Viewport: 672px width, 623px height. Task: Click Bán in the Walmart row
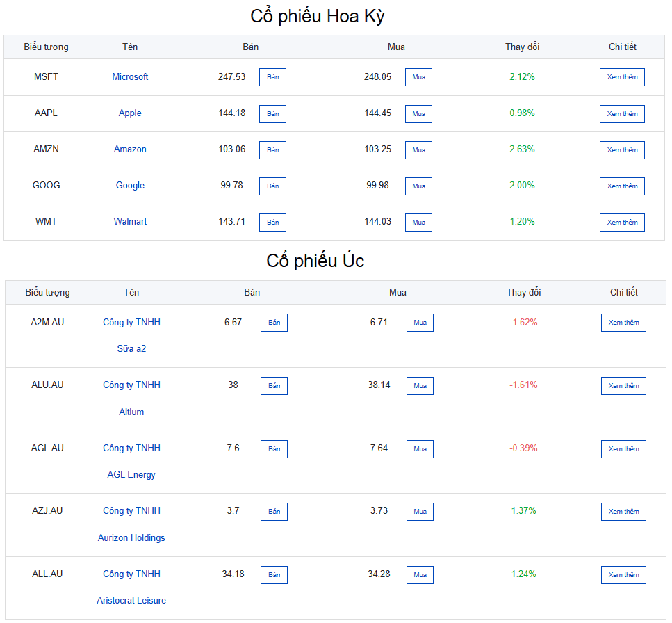tap(272, 222)
